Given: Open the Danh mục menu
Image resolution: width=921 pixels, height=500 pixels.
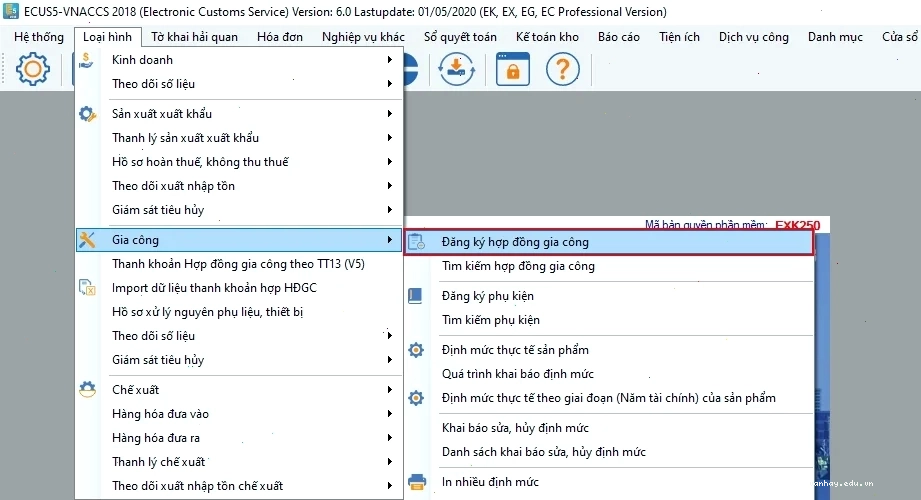Looking at the screenshot, I should click(835, 37).
